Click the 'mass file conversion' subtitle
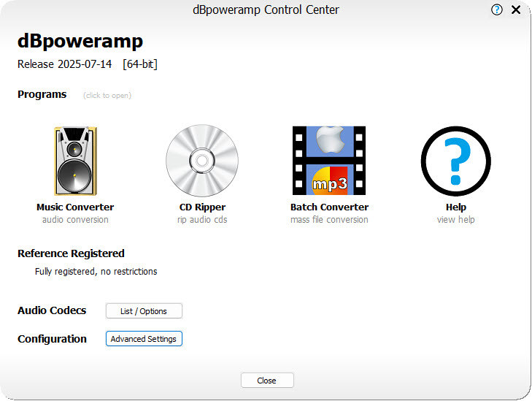This screenshot has width=532, height=401. pos(329,220)
